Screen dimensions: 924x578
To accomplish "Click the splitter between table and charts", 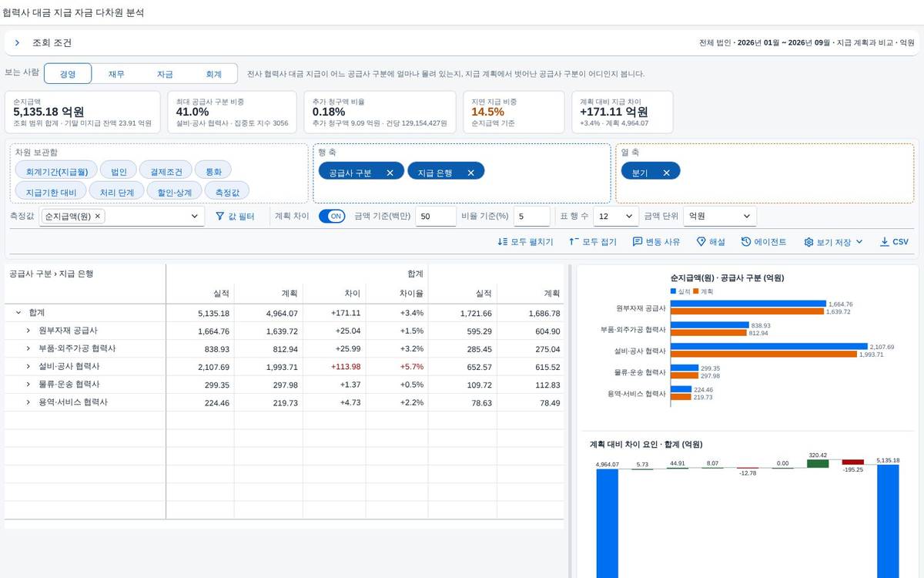I will (571, 421).
